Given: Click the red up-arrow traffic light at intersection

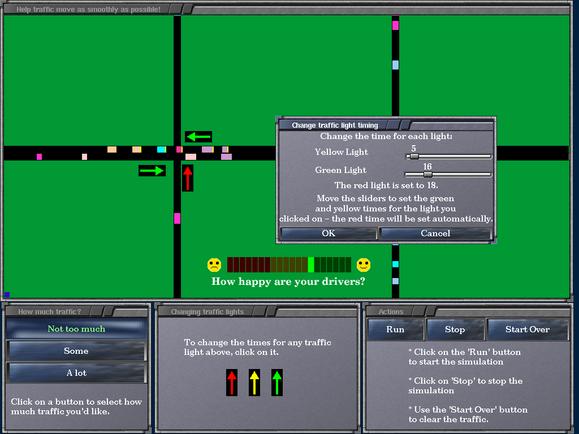Looking at the screenshot, I should [x=188, y=178].
